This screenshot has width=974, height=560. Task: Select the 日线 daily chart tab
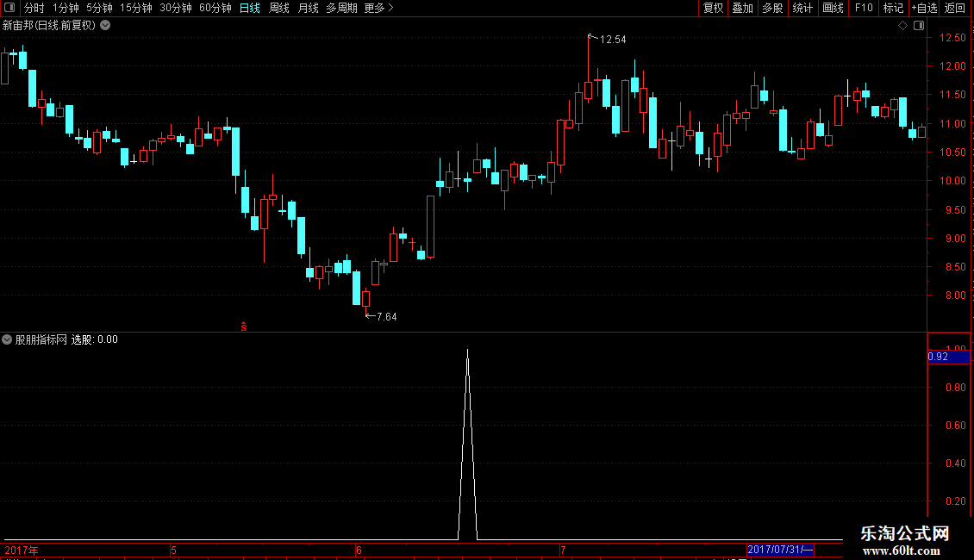(x=250, y=8)
